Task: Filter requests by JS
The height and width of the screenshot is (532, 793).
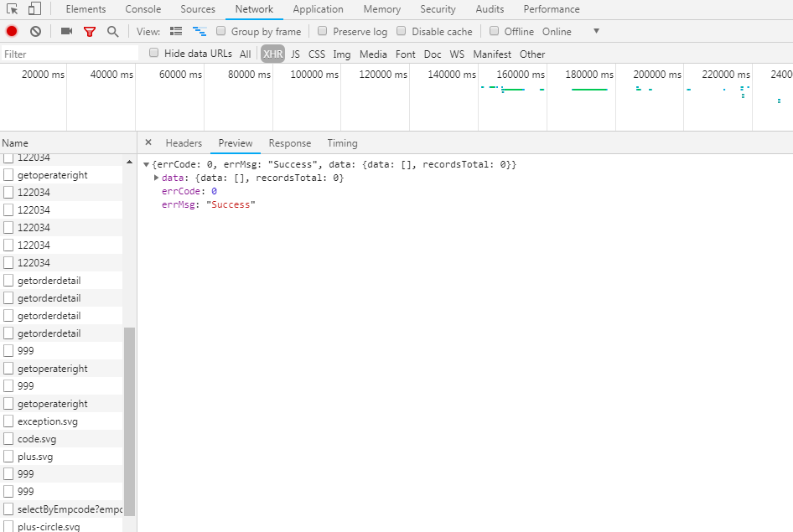Action: 295,54
